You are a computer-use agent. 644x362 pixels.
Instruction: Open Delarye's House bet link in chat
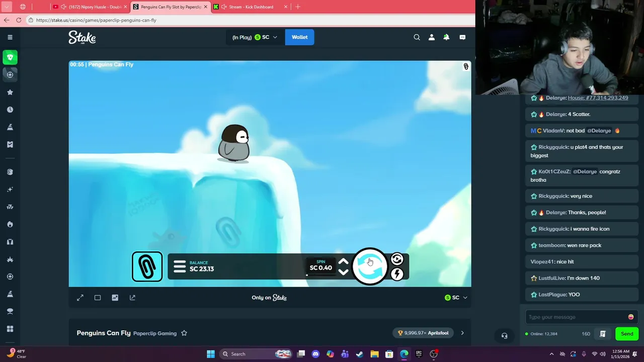click(598, 98)
